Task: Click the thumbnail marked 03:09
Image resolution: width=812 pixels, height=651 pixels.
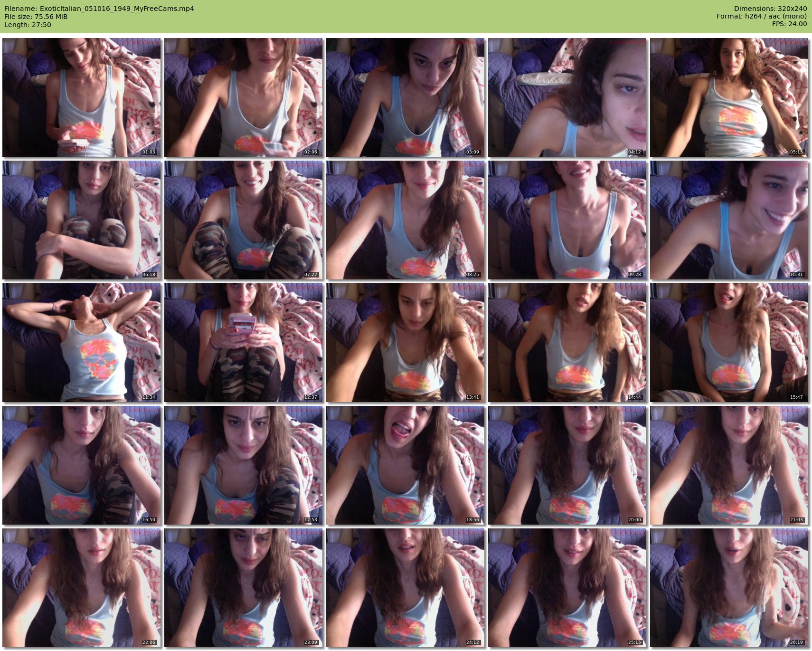Action: click(x=405, y=97)
